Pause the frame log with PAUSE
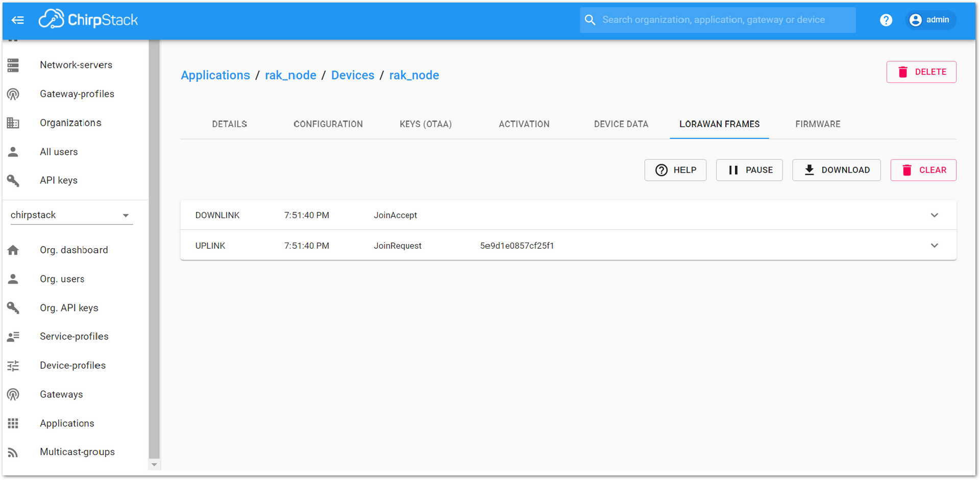Image resolution: width=980 pixels, height=480 pixels. click(749, 170)
